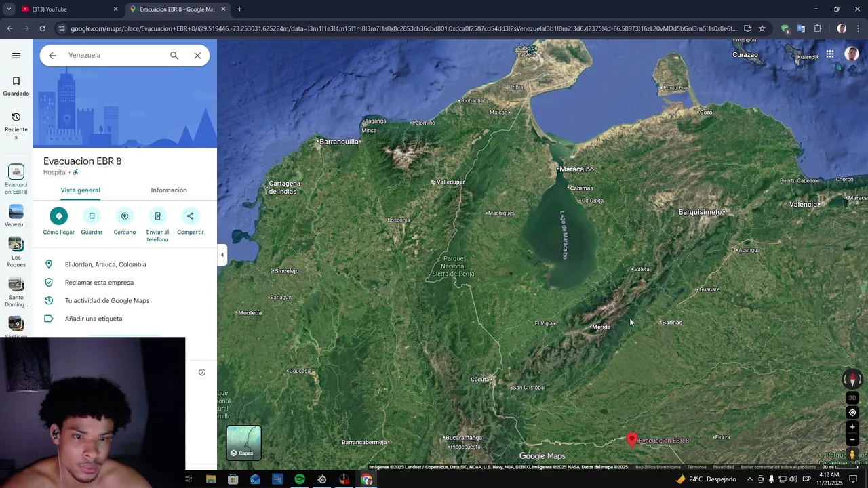This screenshot has height=488, width=868.
Task: Clear the Venezuela search with X
Action: coord(197,56)
